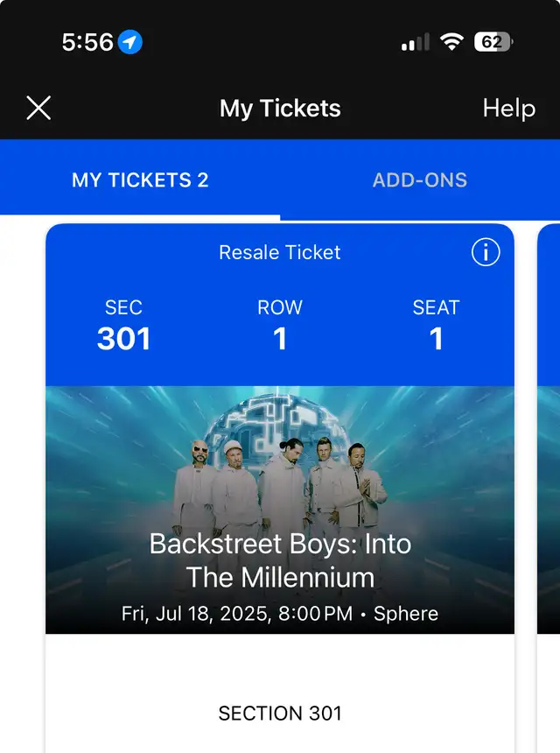This screenshot has height=753, width=560.
Task: Tap the 5:56 clock in status bar
Action: click(87, 42)
